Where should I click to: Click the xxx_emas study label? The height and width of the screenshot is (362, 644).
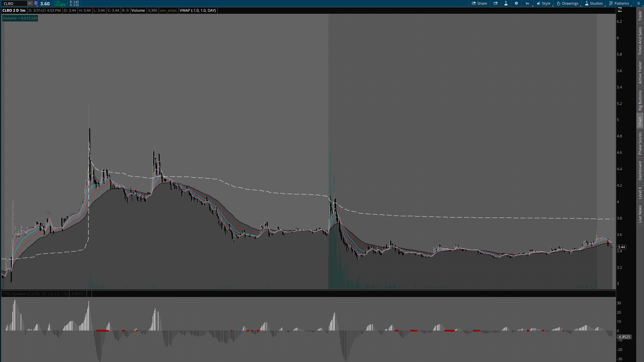(168, 10)
